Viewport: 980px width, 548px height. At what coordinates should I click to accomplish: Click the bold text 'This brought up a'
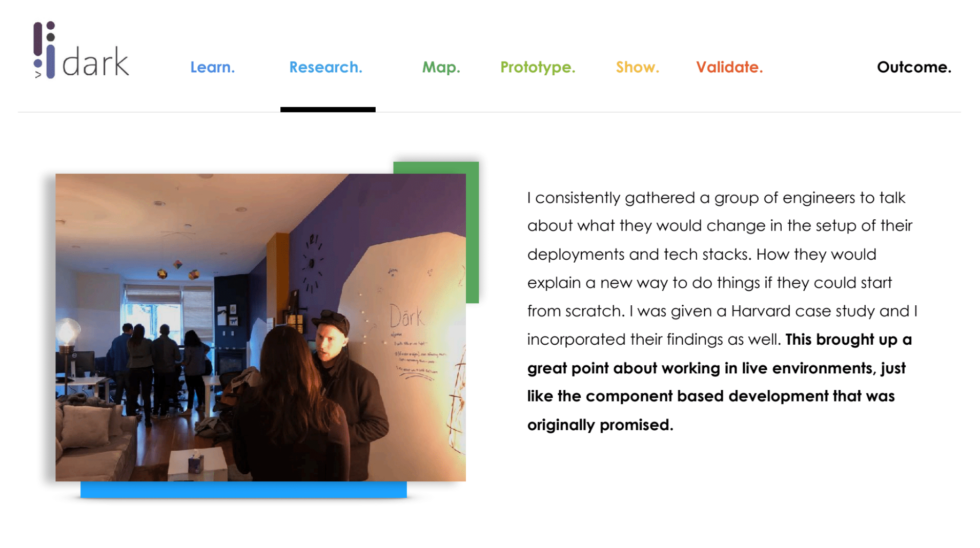[848, 340]
